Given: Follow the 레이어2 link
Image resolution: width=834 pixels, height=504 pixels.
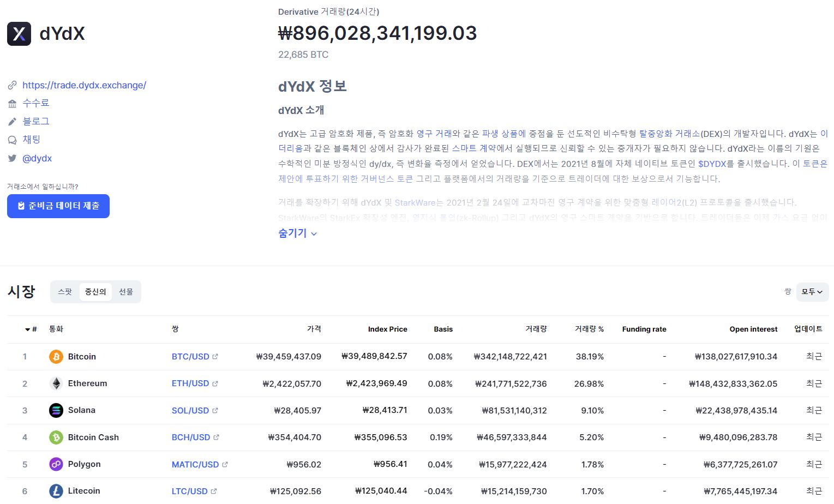Looking at the screenshot, I should [667, 202].
